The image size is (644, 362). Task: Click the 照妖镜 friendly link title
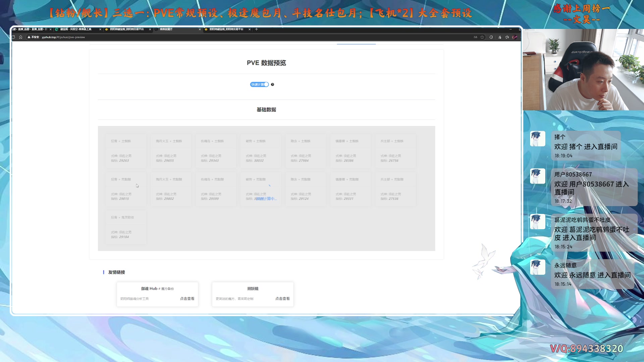pyautogui.click(x=253, y=289)
